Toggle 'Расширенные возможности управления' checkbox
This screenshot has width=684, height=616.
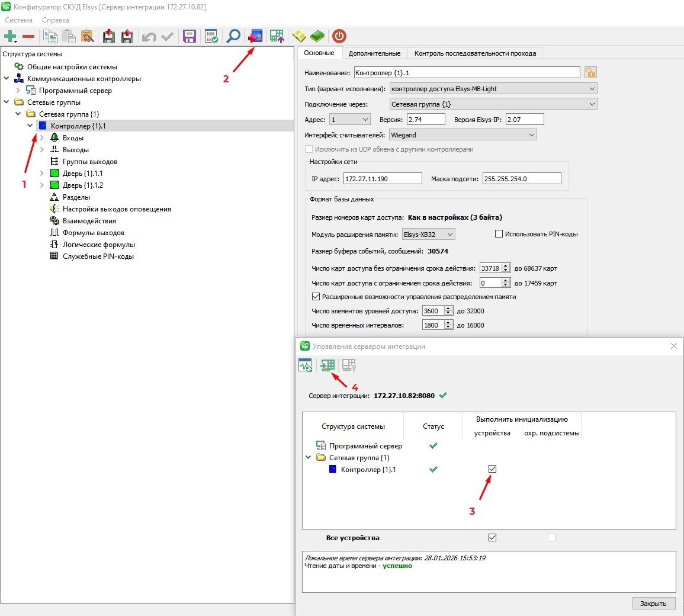point(316,297)
